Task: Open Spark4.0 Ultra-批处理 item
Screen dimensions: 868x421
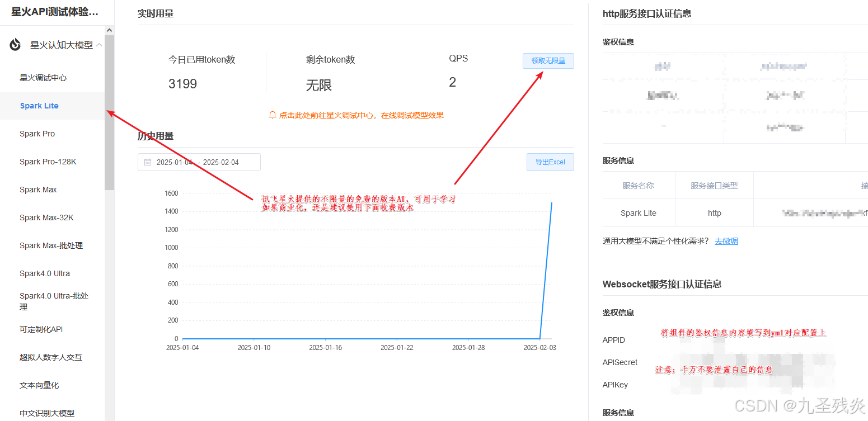Action: pos(54,301)
